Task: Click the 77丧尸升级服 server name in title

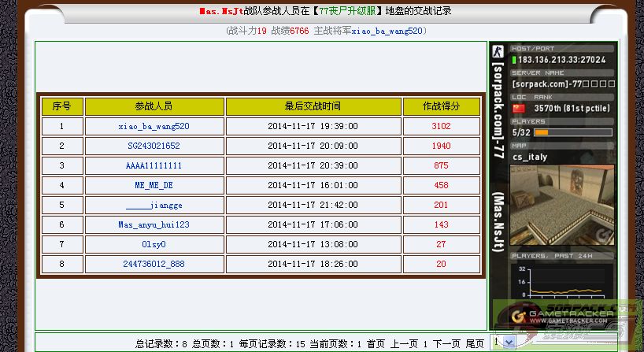Action: 347,11
